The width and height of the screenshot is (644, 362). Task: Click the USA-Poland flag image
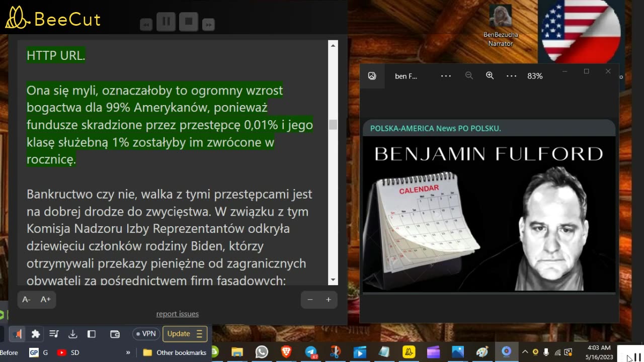click(581, 31)
